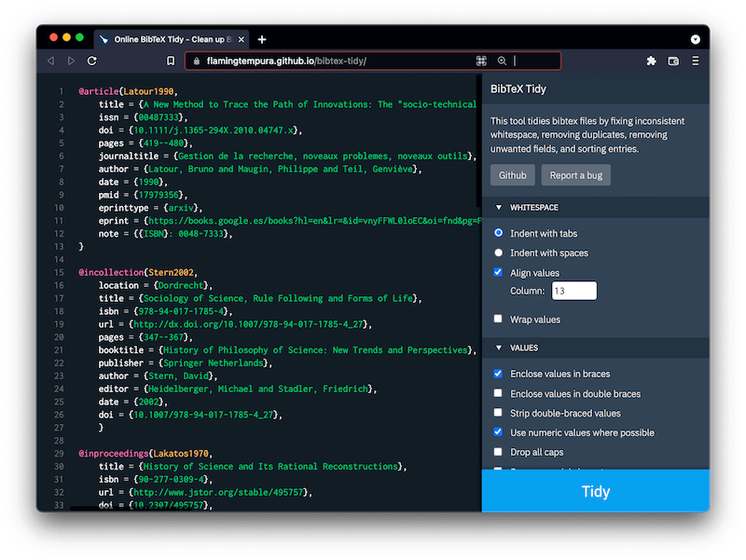Click entry key Latour1990 in editor
746x560 pixels.
pyautogui.click(x=148, y=91)
